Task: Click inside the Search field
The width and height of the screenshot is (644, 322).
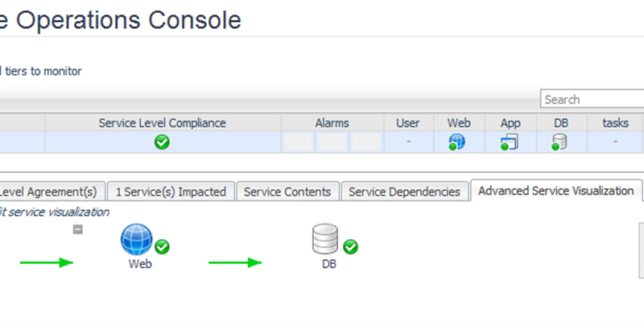Action: (592, 100)
